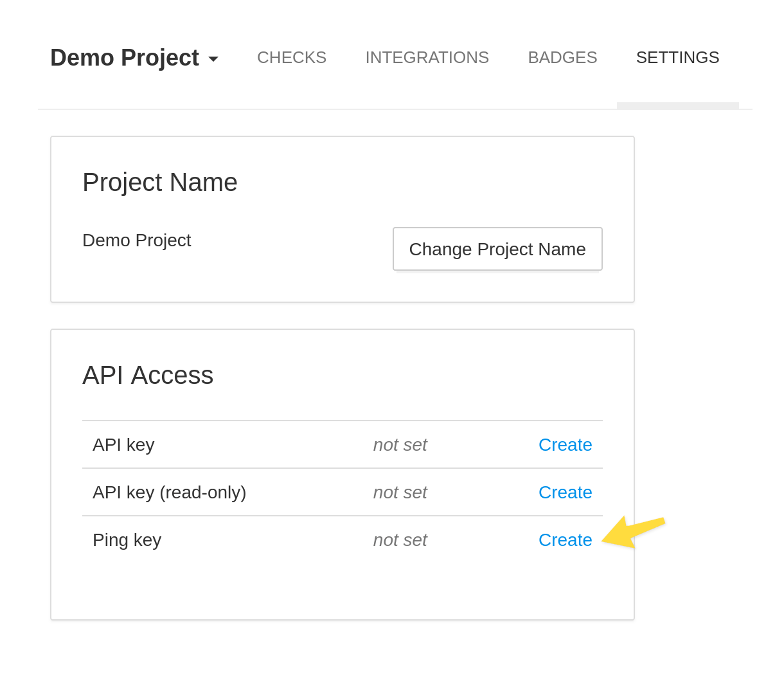
Task: Open the BADGES tab
Action: coord(562,57)
